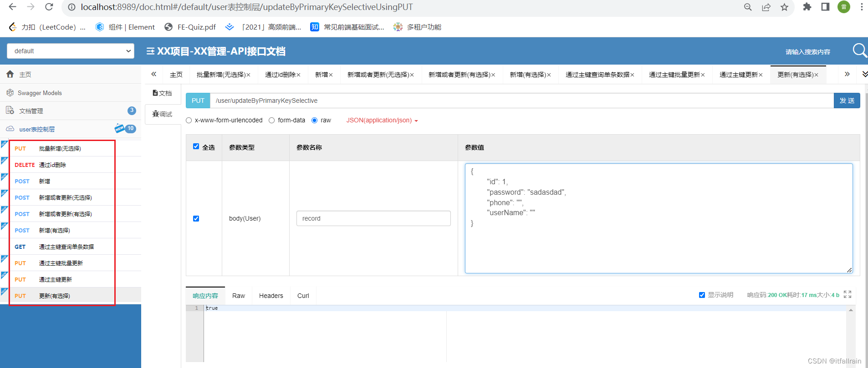Open tab overflow double-right chevron
The image size is (868, 368).
[x=847, y=74]
